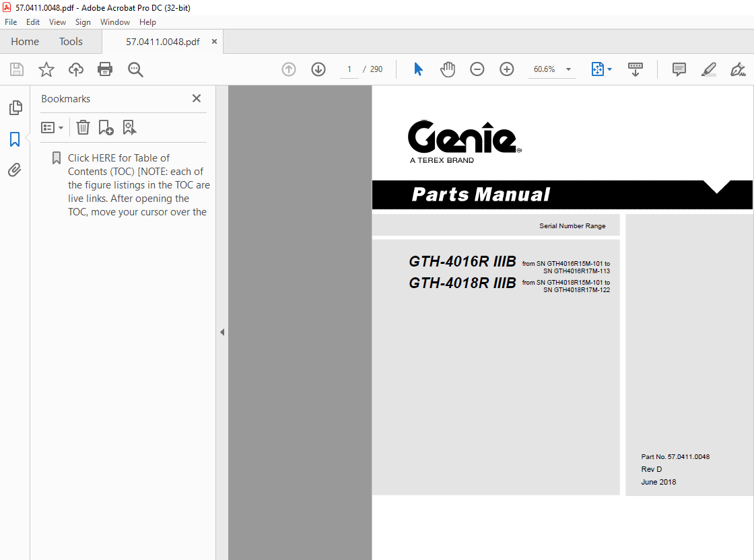
Task: Delete the selected bookmark
Action: pyautogui.click(x=83, y=127)
